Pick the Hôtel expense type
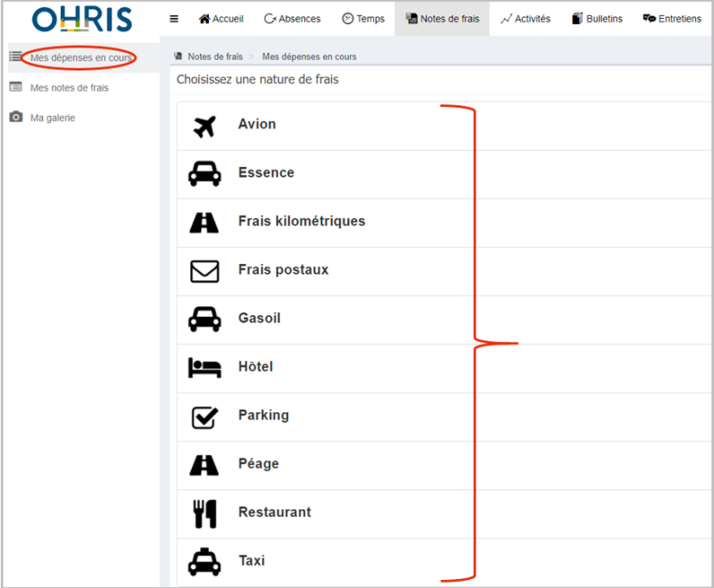 (x=444, y=369)
